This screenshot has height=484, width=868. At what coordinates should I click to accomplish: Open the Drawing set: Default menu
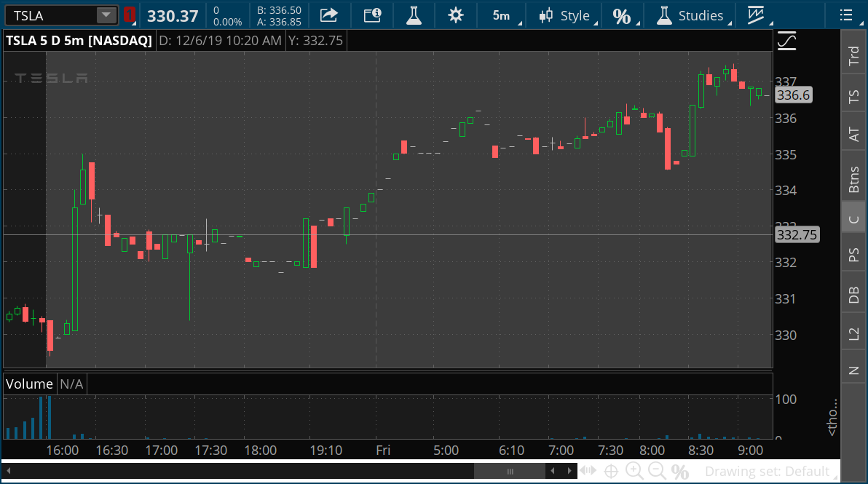(768, 472)
